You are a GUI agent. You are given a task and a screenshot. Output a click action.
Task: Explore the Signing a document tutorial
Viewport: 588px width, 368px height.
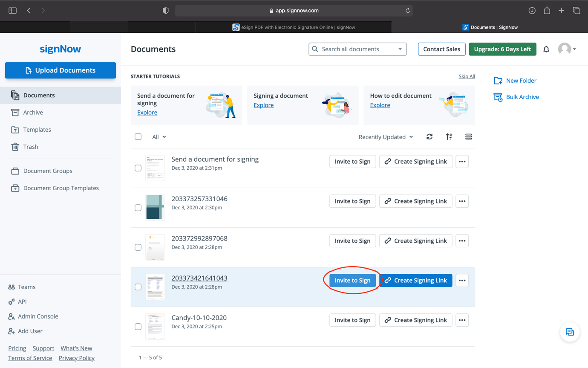264,105
